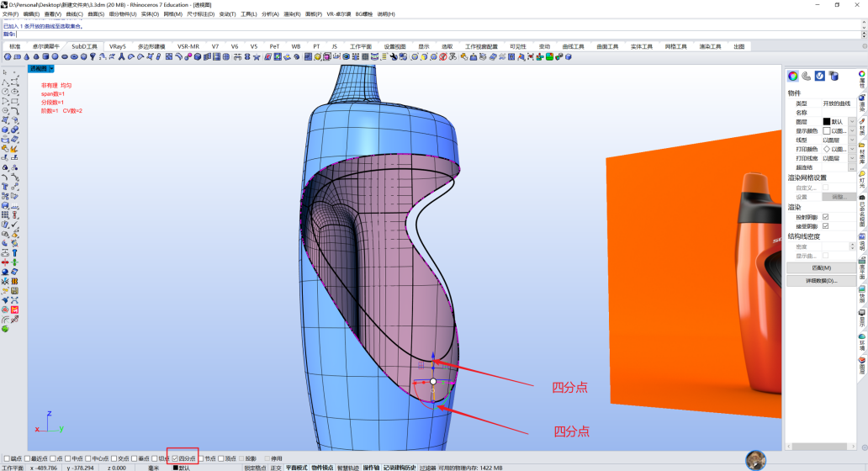The image size is (868, 471).
Task: Click the command history scroll down arrow
Action: pyautogui.click(x=864, y=27)
